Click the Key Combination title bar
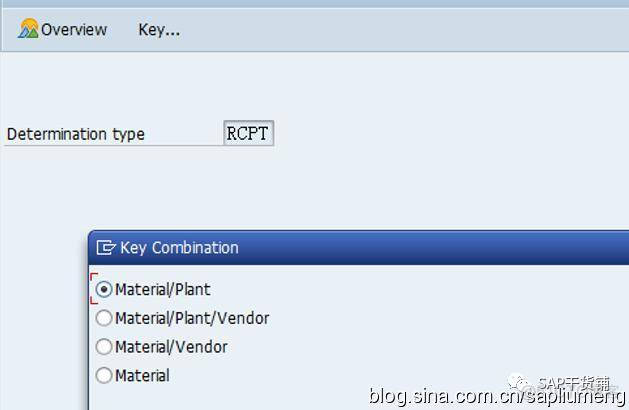 (358, 248)
